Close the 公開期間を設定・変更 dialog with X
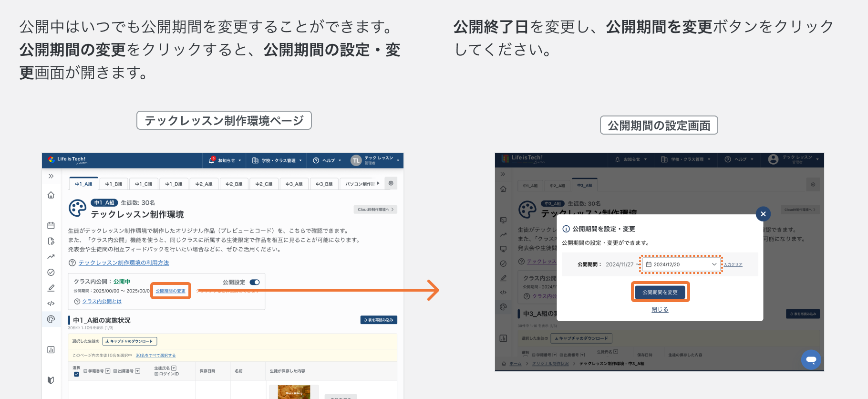 tap(763, 214)
